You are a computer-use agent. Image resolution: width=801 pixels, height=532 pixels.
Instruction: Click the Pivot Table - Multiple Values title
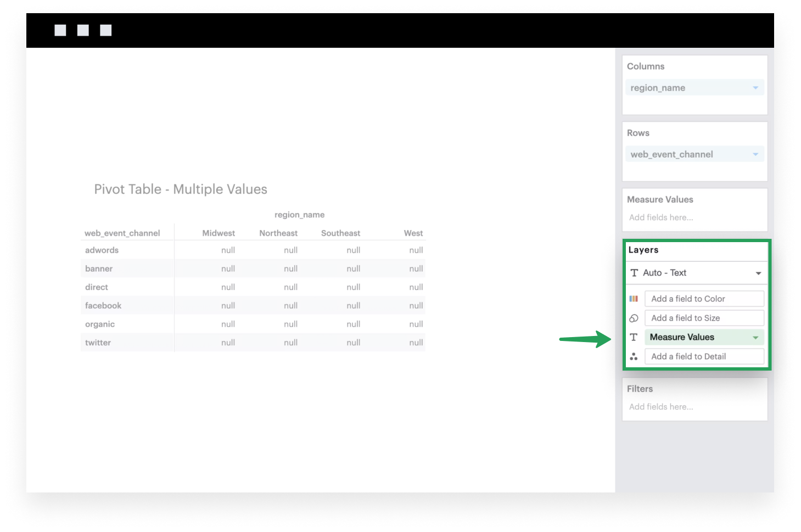(x=180, y=189)
